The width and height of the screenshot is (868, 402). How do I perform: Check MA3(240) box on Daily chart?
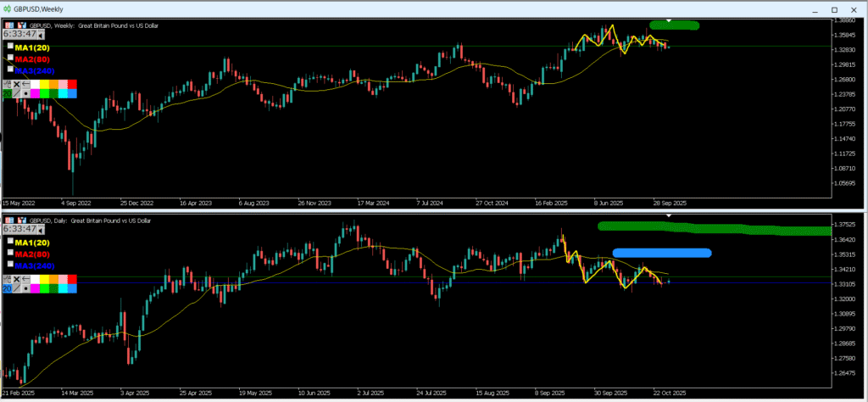(11, 264)
